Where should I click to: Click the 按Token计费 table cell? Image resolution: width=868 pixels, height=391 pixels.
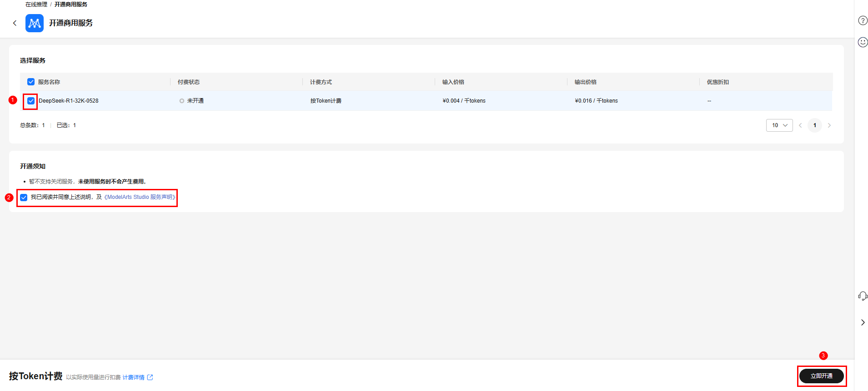[x=326, y=101]
